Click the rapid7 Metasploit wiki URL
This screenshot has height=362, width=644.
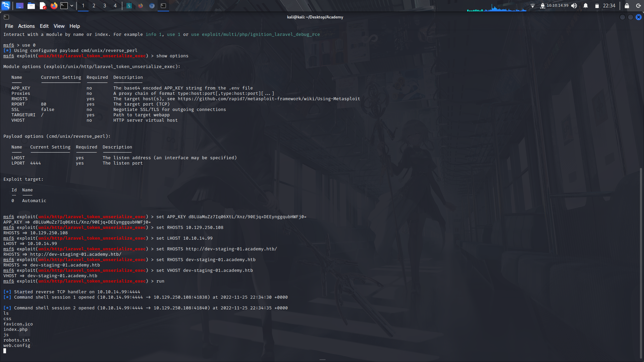268,99
